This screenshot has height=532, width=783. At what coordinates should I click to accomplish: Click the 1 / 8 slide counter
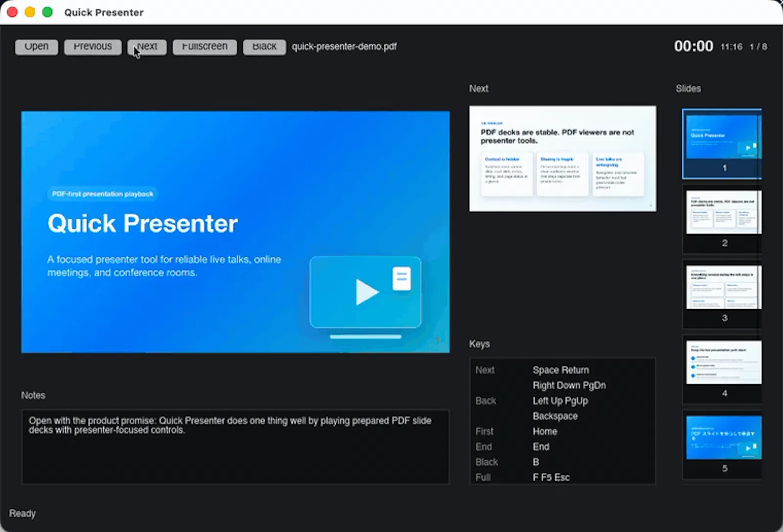(x=758, y=46)
